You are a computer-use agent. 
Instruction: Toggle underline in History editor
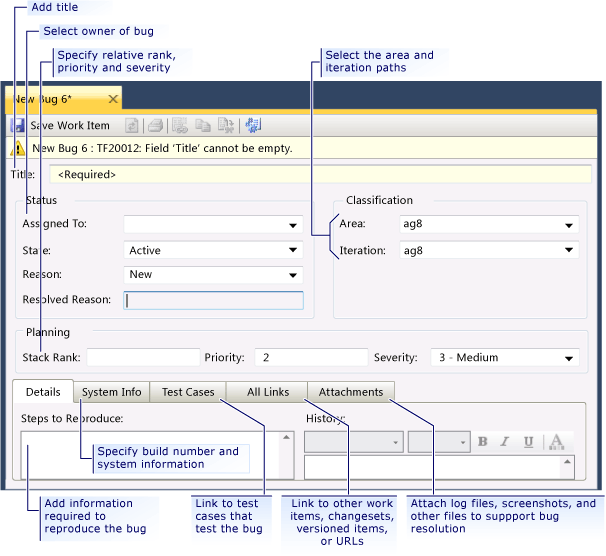(528, 442)
